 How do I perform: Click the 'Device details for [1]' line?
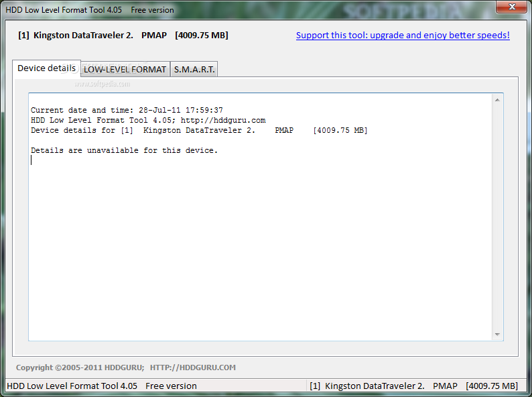pyautogui.click(x=199, y=130)
